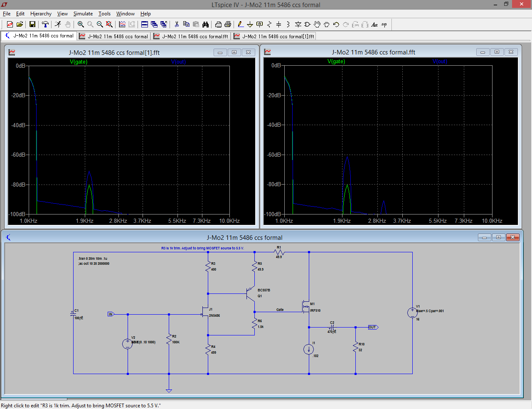The width and height of the screenshot is (532, 409).
Task: Open the Edit menu
Action: click(x=20, y=14)
